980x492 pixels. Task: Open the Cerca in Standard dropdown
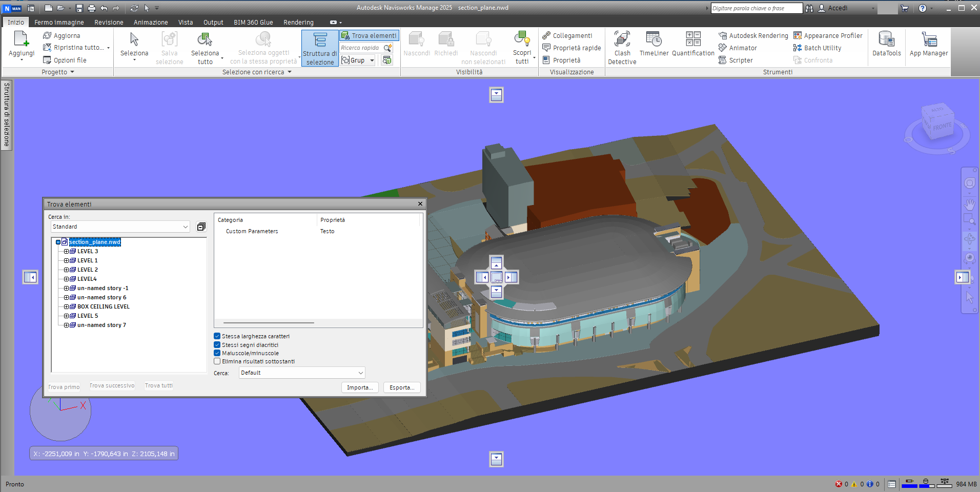click(x=120, y=227)
